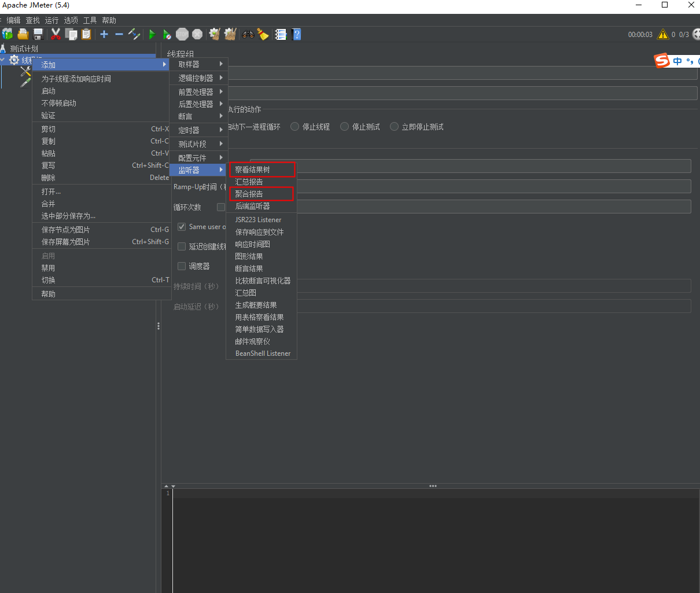The height and width of the screenshot is (593, 700).
Task: Toggle the 循环次数 forever checkbox
Action: pyautogui.click(x=221, y=207)
